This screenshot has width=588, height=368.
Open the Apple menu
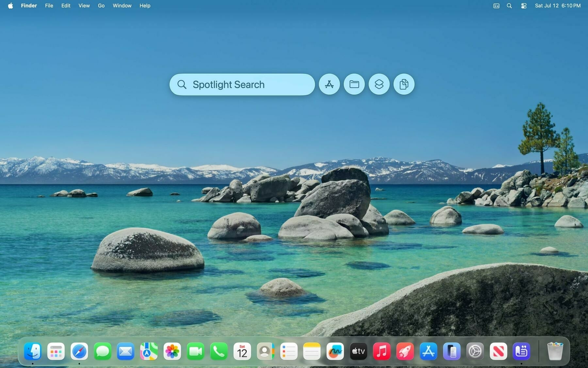click(10, 6)
